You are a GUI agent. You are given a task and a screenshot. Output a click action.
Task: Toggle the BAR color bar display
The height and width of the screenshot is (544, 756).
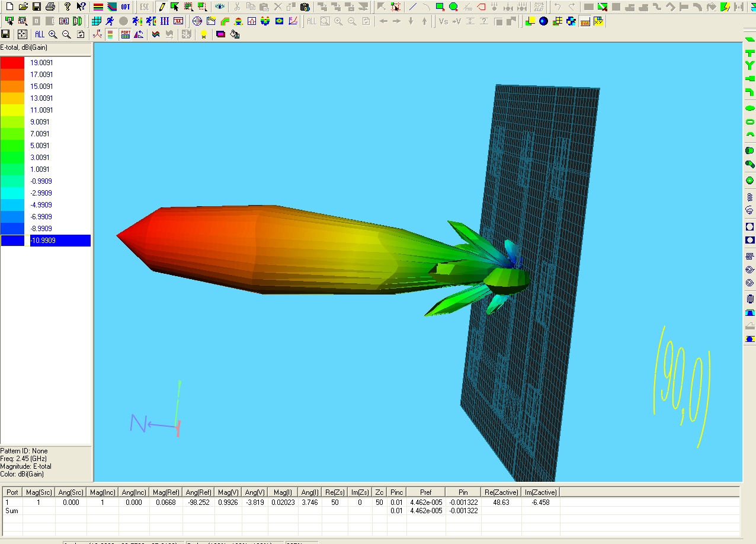click(585, 21)
